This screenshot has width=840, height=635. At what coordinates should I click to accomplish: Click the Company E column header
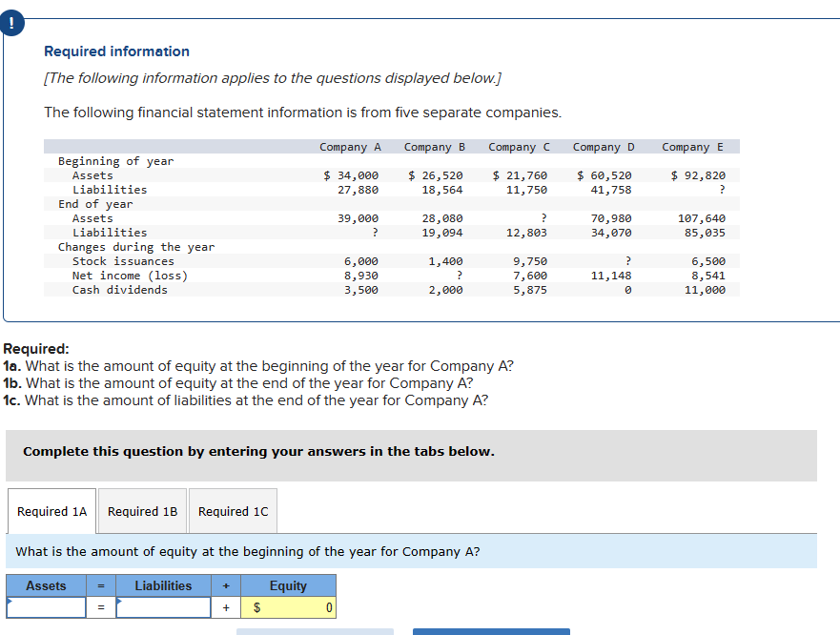pyautogui.click(x=692, y=147)
